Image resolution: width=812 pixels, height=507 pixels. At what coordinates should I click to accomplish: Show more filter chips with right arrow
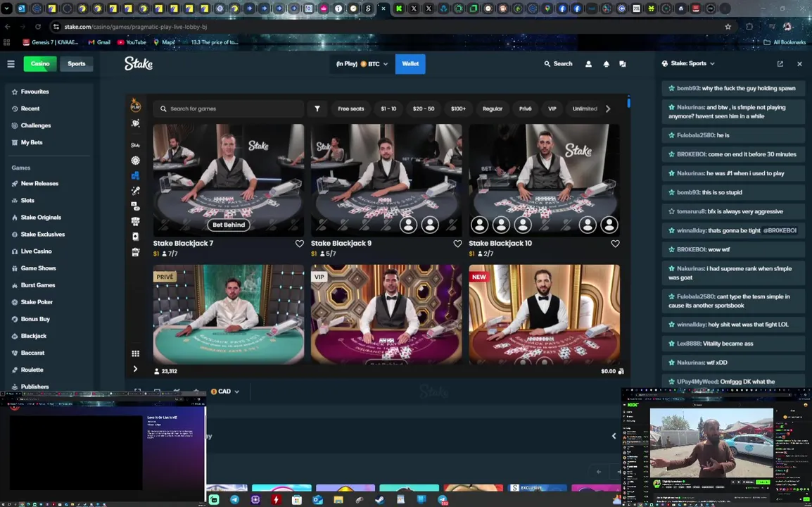tap(608, 109)
